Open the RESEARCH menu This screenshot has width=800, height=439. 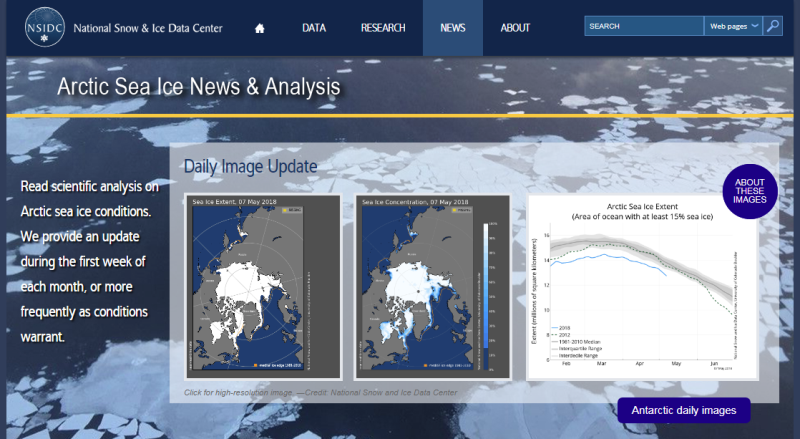[383, 28]
